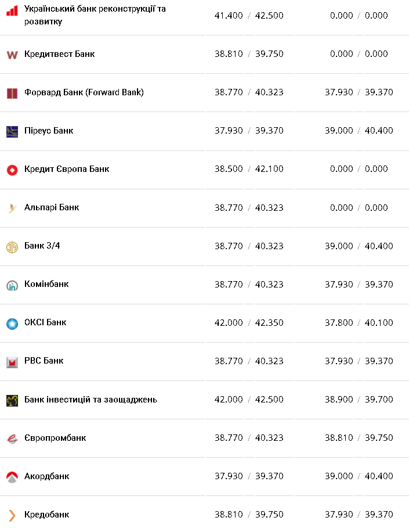Click the Форвард Банк logo icon
The width and height of the screenshot is (409, 532).
12,93
